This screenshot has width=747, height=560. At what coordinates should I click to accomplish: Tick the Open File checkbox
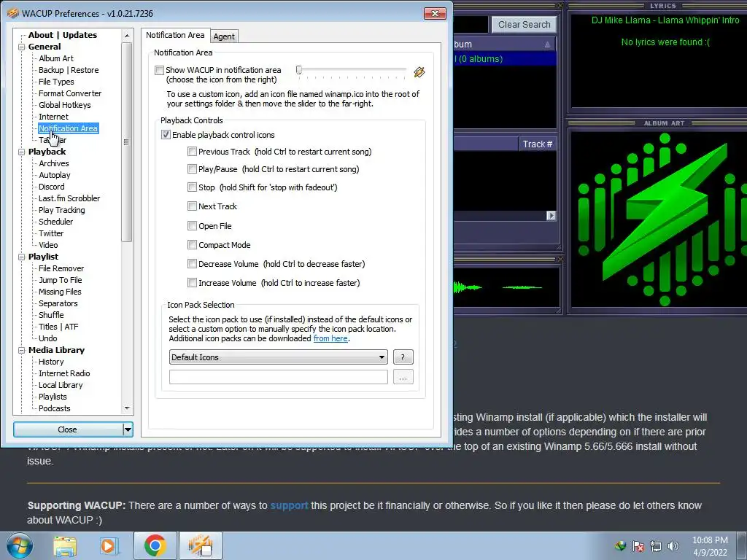point(192,226)
